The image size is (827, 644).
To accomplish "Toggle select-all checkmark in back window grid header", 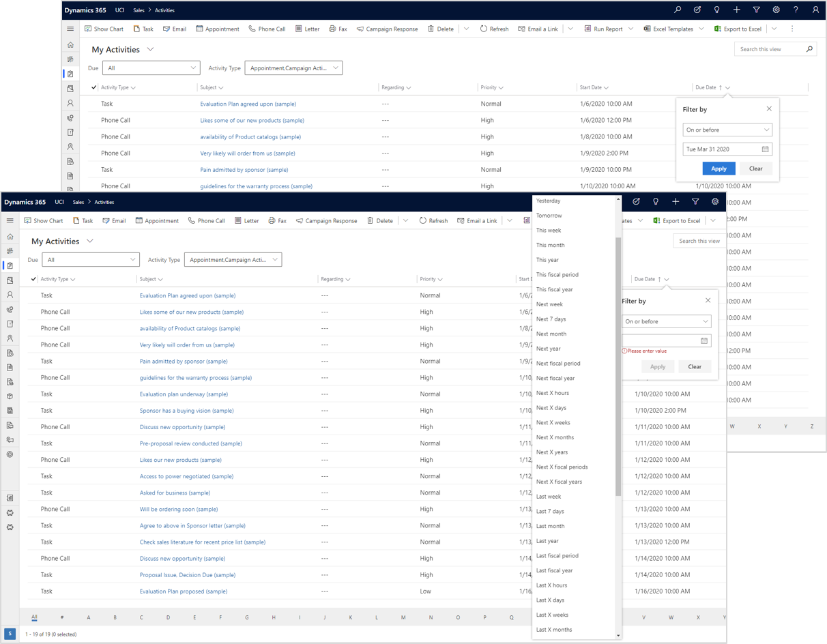I will coord(94,87).
